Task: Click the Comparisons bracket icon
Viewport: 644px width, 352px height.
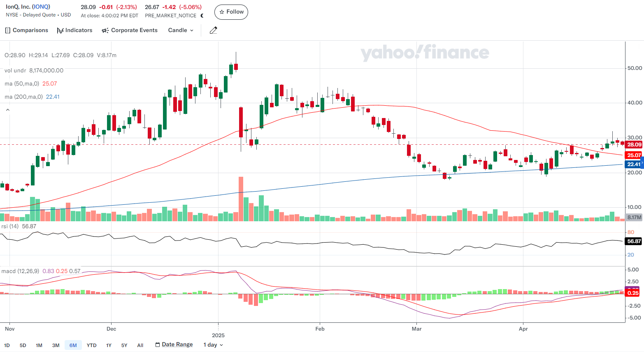Action: (x=7, y=30)
